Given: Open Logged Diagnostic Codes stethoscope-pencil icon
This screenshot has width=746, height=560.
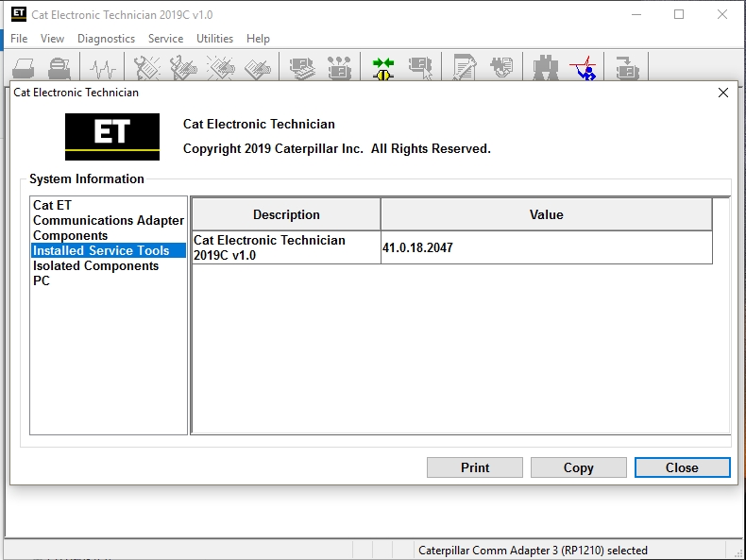Looking at the screenshot, I should coord(183,68).
